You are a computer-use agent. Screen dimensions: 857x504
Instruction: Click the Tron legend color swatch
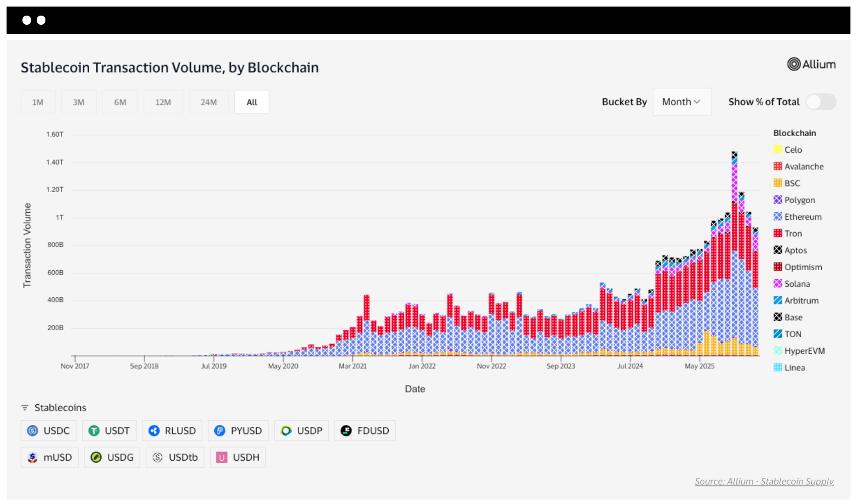(778, 233)
